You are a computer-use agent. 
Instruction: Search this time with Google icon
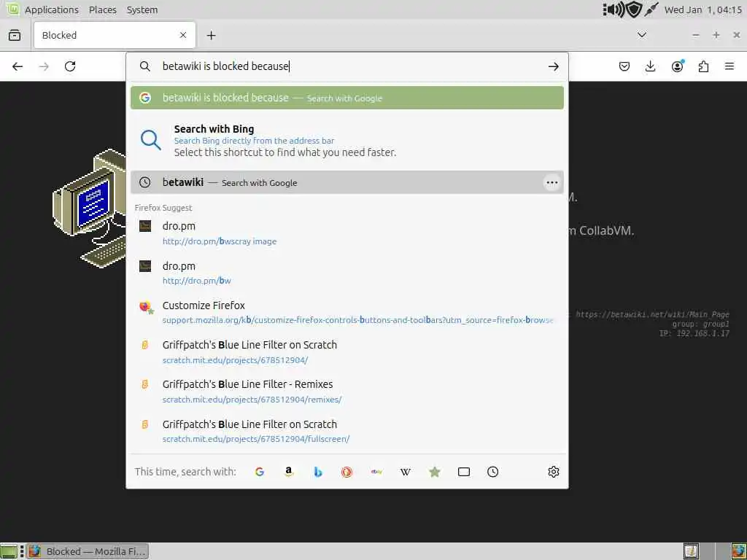pos(260,472)
